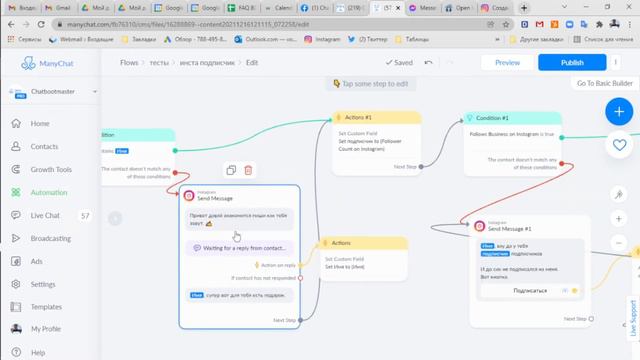Go back in browser history

pyautogui.click(x=11, y=24)
